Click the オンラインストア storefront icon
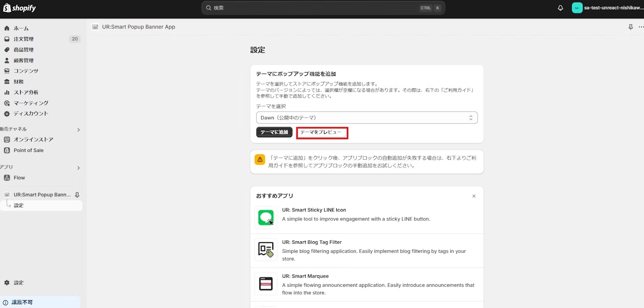This screenshot has height=308, width=644. click(x=7, y=139)
